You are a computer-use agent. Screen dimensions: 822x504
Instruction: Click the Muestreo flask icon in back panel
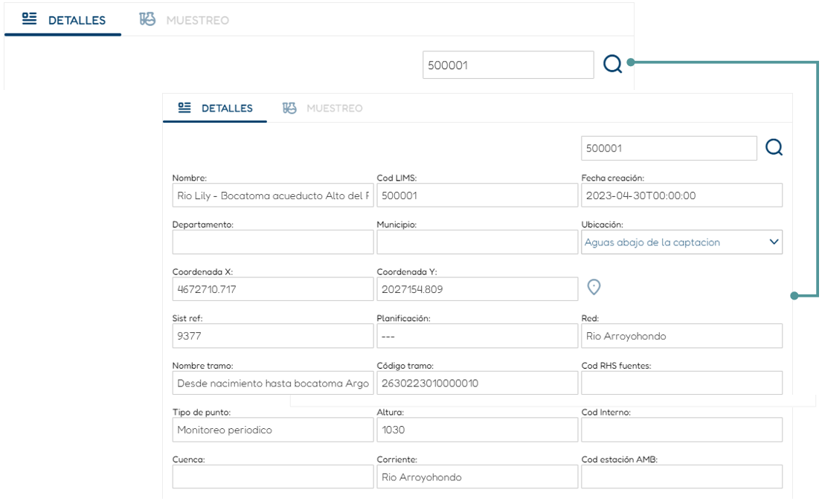pyautogui.click(x=147, y=19)
